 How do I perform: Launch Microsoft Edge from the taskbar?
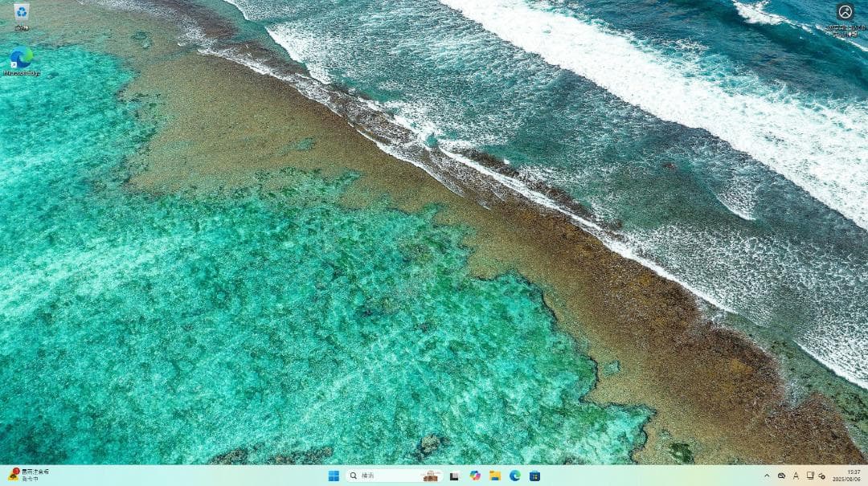[x=514, y=475]
